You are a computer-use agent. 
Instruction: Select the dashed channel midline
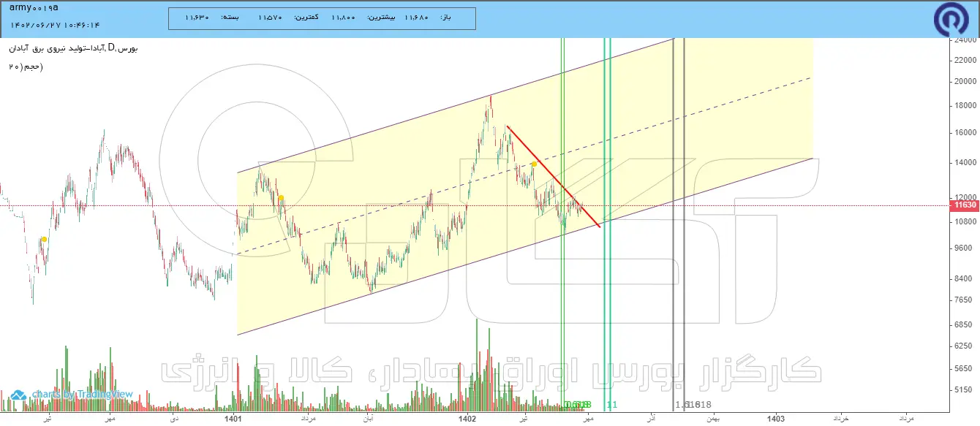point(524,166)
